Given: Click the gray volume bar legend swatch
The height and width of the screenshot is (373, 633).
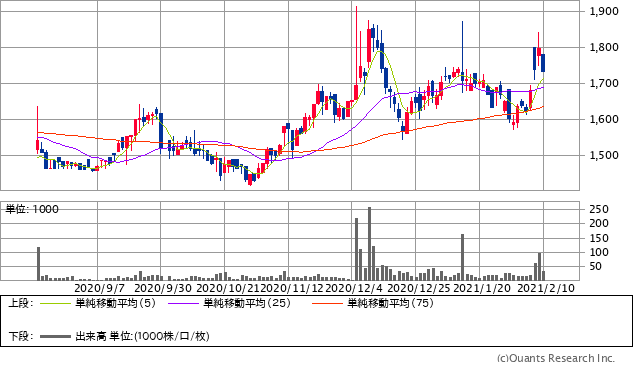Looking at the screenshot, I should (55, 336).
